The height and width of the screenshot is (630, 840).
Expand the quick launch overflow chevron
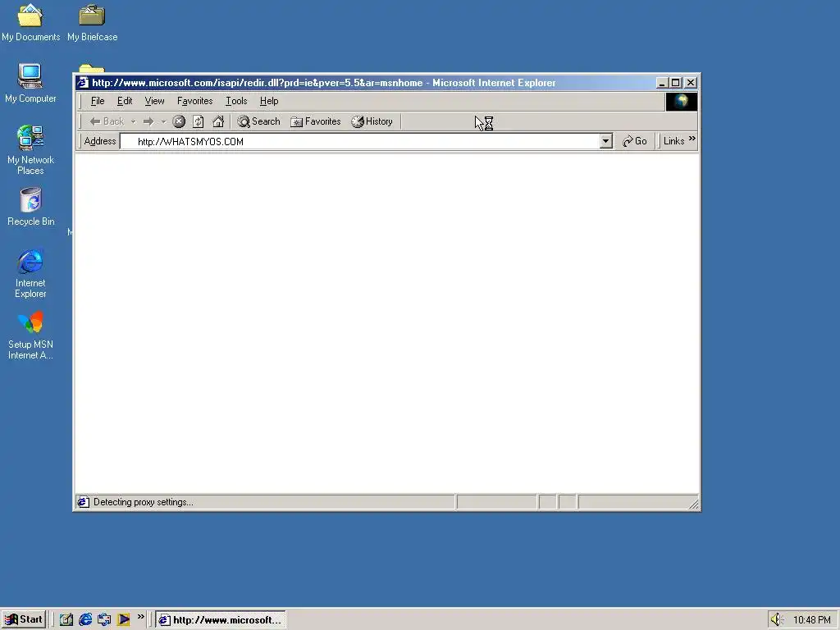tap(141, 617)
